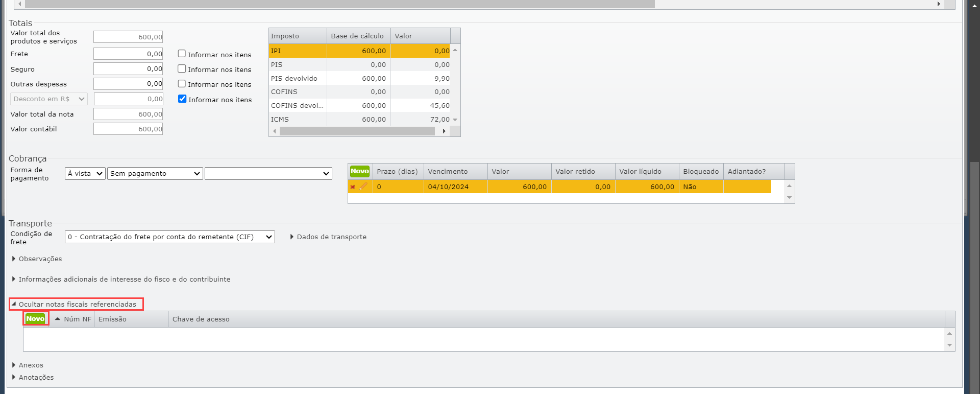Click the 9,90 PIS devolvido value
This screenshot has width=980, height=394.
click(x=421, y=78)
